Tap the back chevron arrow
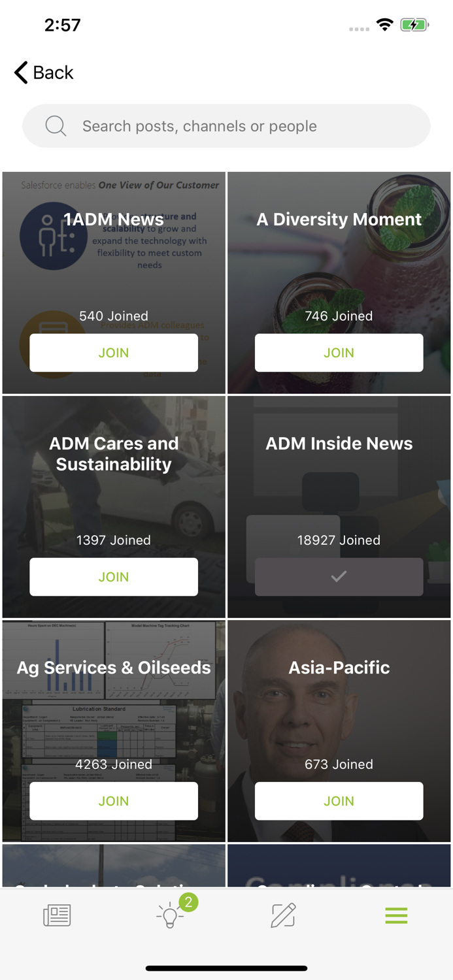The width and height of the screenshot is (453, 980). pyautogui.click(x=19, y=73)
